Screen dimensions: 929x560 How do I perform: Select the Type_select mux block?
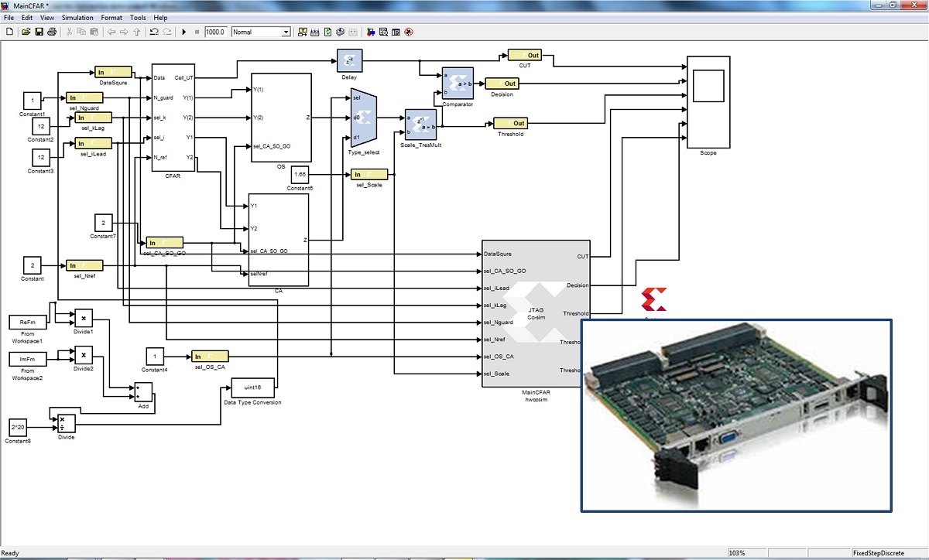click(x=364, y=118)
